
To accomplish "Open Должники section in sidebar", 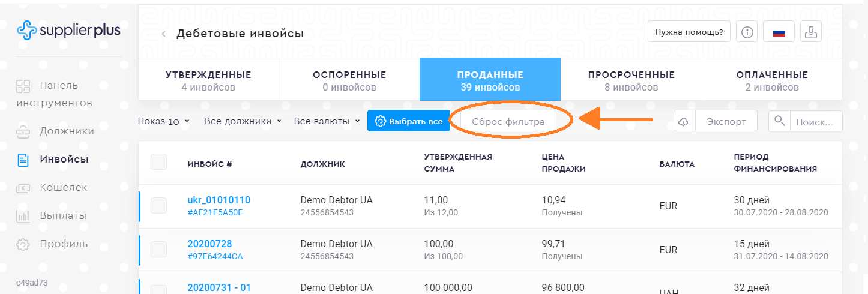I will coord(67,131).
